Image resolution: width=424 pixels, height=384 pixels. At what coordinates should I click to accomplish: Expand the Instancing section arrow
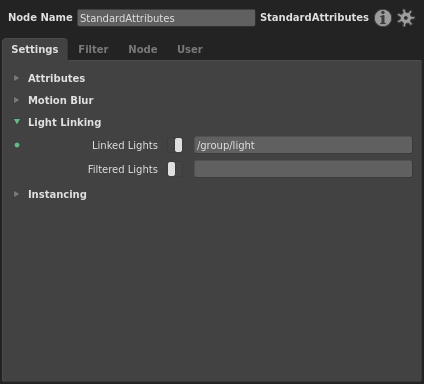click(x=16, y=194)
